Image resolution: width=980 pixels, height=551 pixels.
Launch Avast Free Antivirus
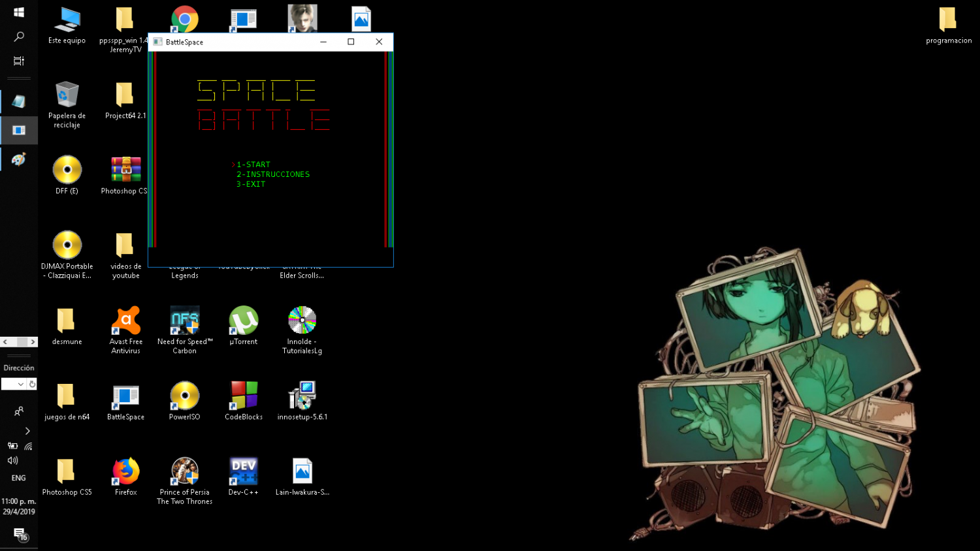pos(125,330)
